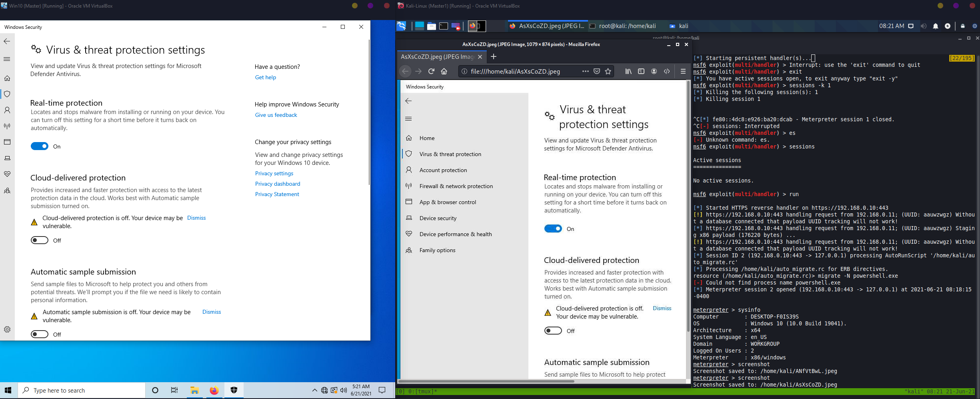Open Firefox Library icon
Image resolution: width=980 pixels, height=399 pixels.
[x=628, y=71]
